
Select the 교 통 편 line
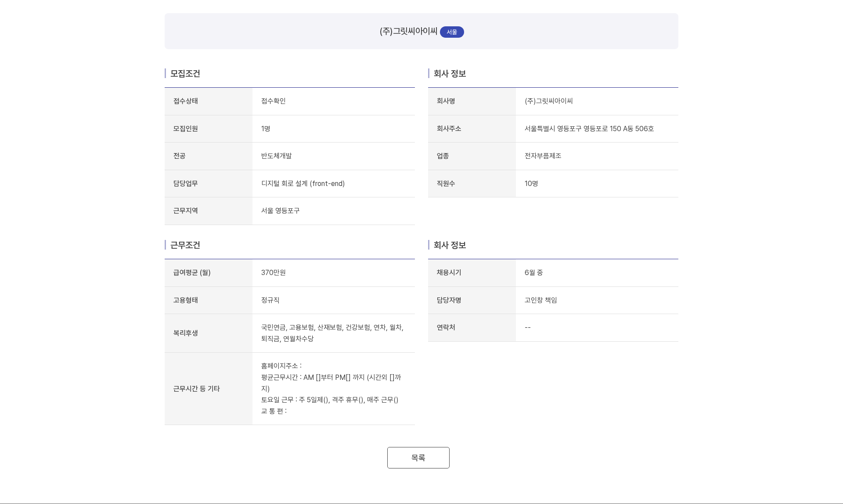274,411
